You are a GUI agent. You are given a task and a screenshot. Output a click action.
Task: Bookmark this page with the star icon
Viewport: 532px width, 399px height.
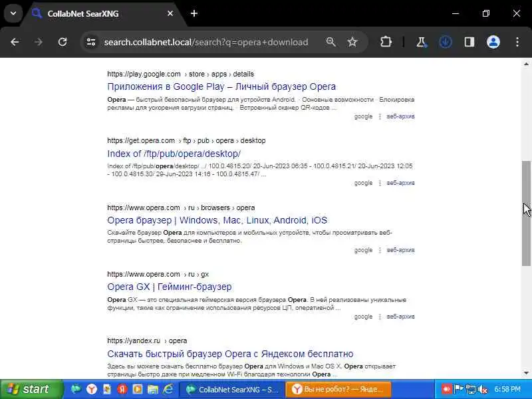tap(352, 42)
